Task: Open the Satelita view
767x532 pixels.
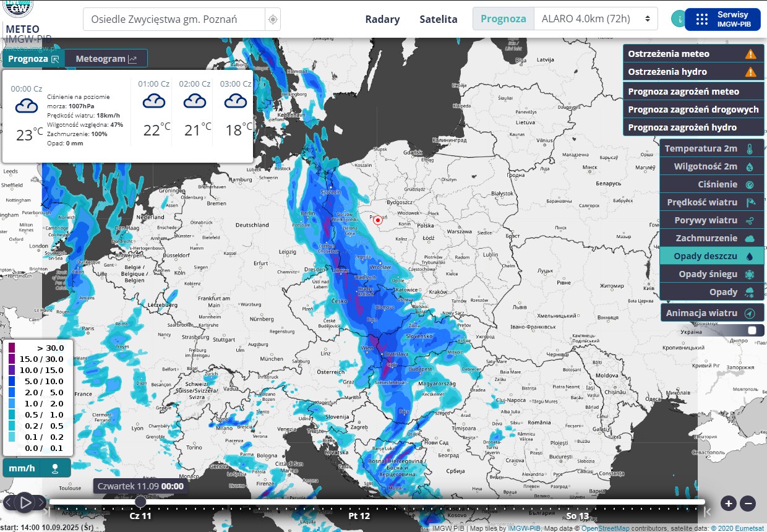Action: click(x=439, y=19)
